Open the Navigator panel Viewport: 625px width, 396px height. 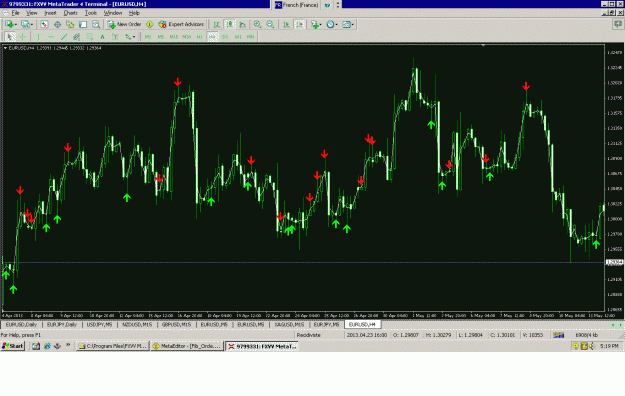[x=70, y=24]
